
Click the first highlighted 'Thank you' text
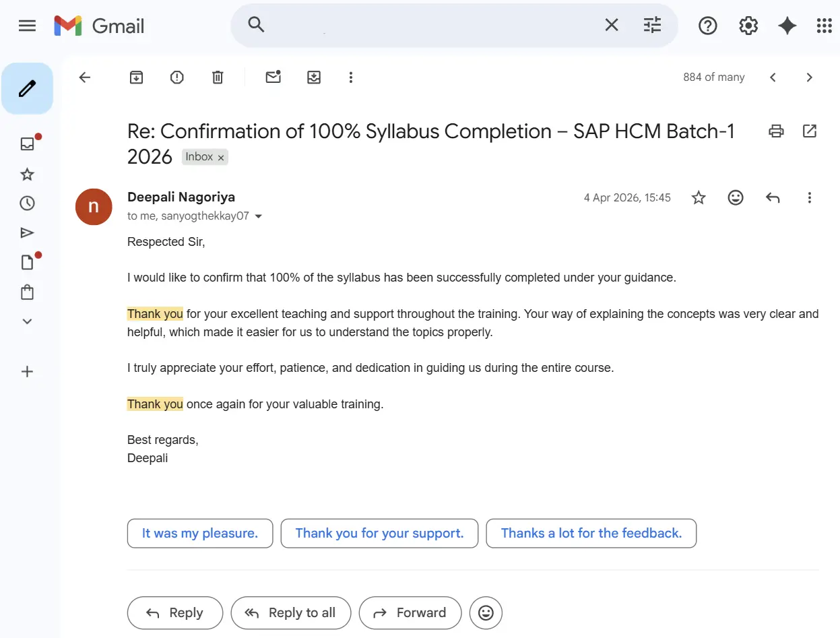[155, 314]
